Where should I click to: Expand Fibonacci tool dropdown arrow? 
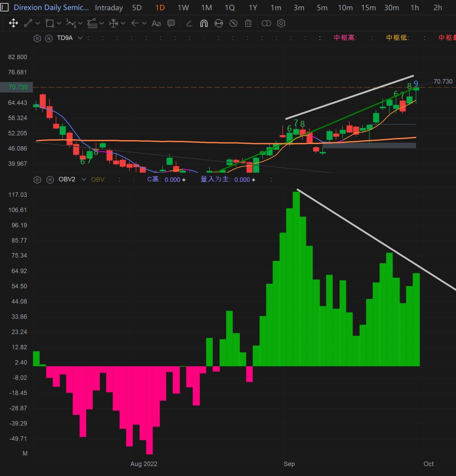[102, 23]
